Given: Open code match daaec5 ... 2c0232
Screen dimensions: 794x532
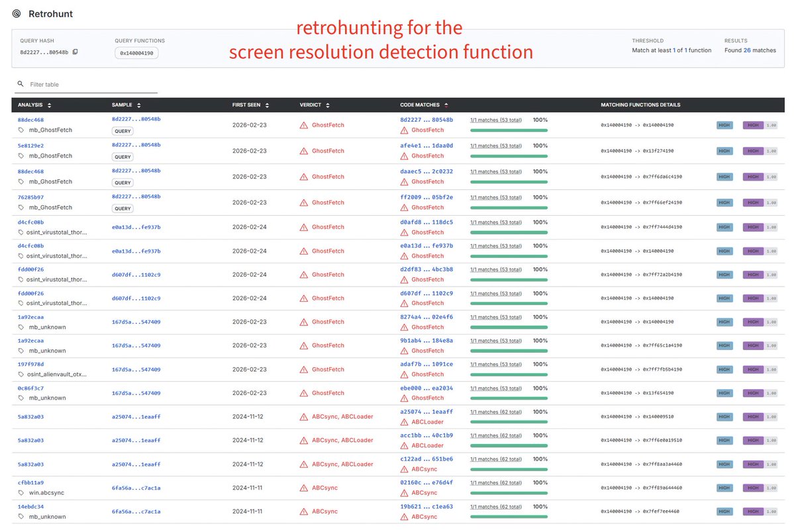Looking at the screenshot, I should 426,171.
